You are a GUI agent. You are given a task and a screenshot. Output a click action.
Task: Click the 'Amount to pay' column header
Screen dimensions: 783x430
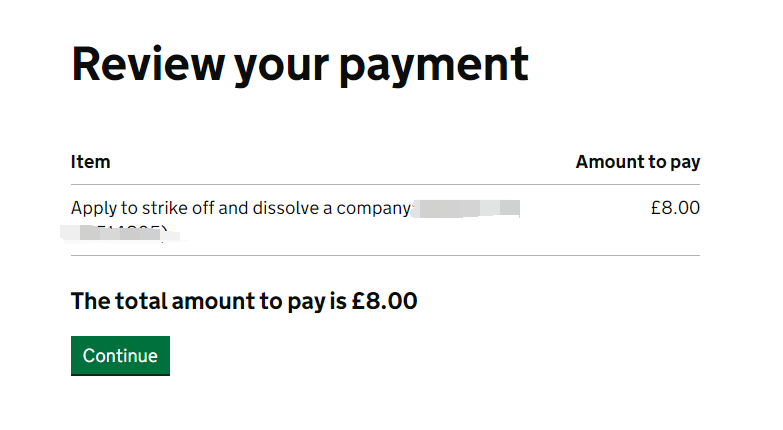[637, 162]
